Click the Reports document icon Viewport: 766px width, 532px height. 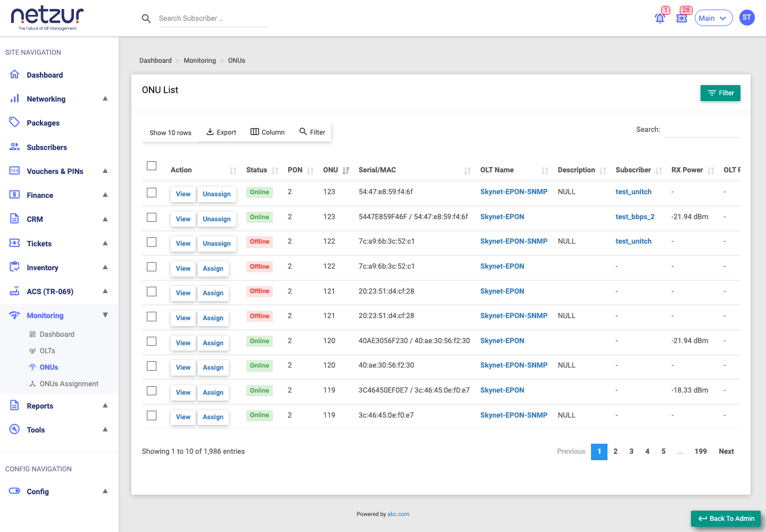pos(14,405)
